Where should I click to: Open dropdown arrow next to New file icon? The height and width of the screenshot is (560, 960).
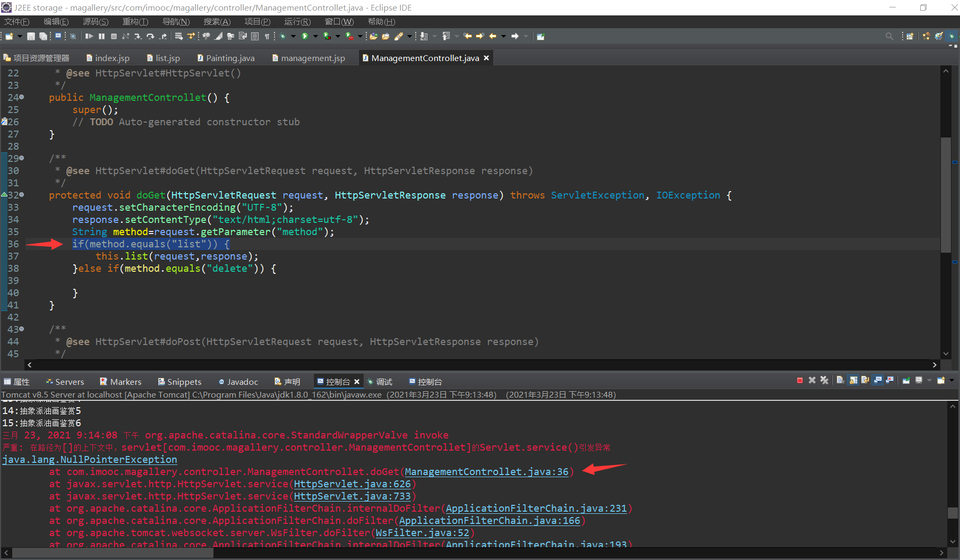[x=20, y=36]
